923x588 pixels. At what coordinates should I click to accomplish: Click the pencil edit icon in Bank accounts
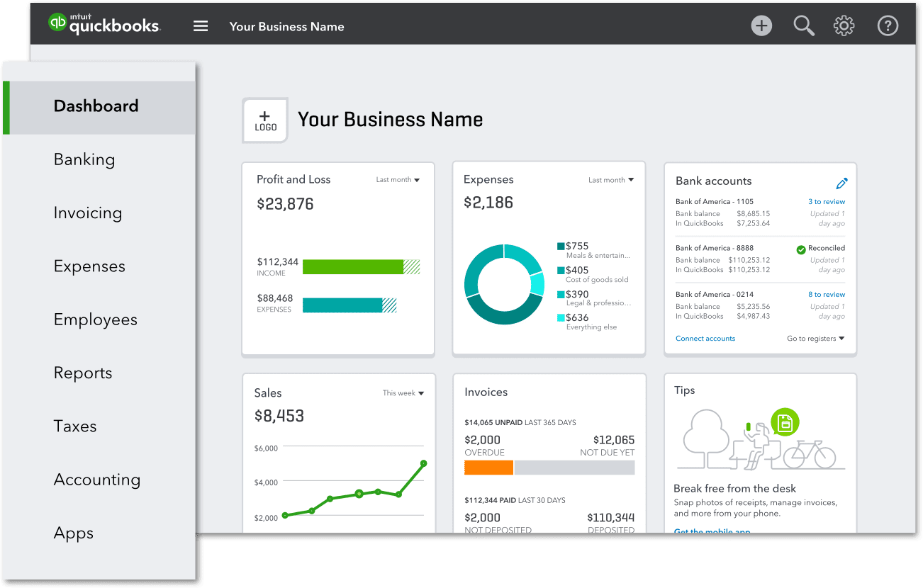841,183
